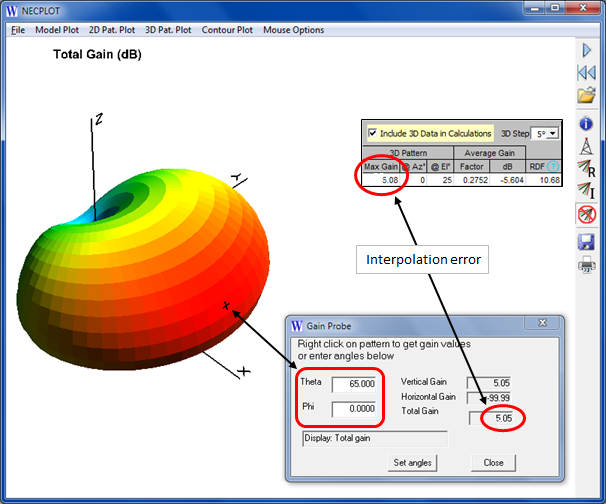Open file with the folder icon

pyautogui.click(x=587, y=96)
